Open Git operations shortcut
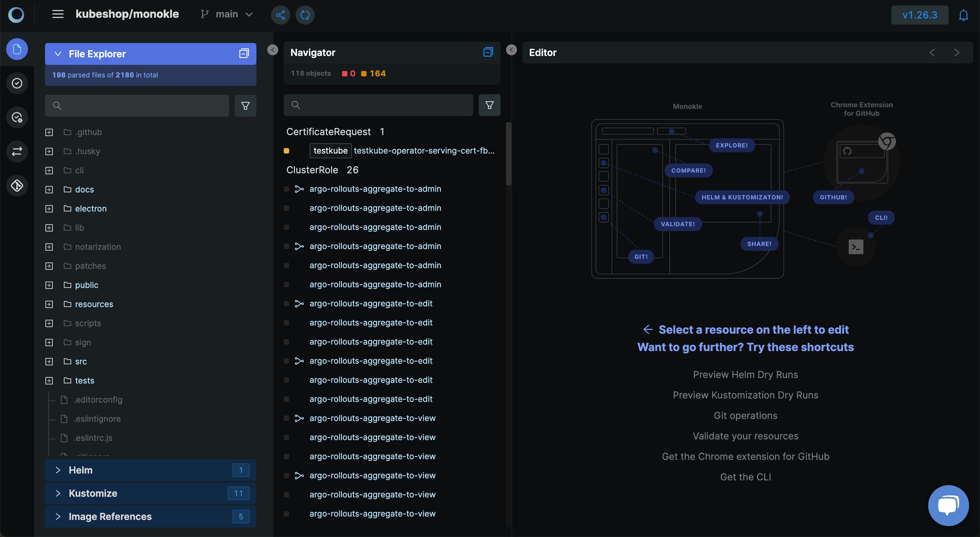 (745, 416)
